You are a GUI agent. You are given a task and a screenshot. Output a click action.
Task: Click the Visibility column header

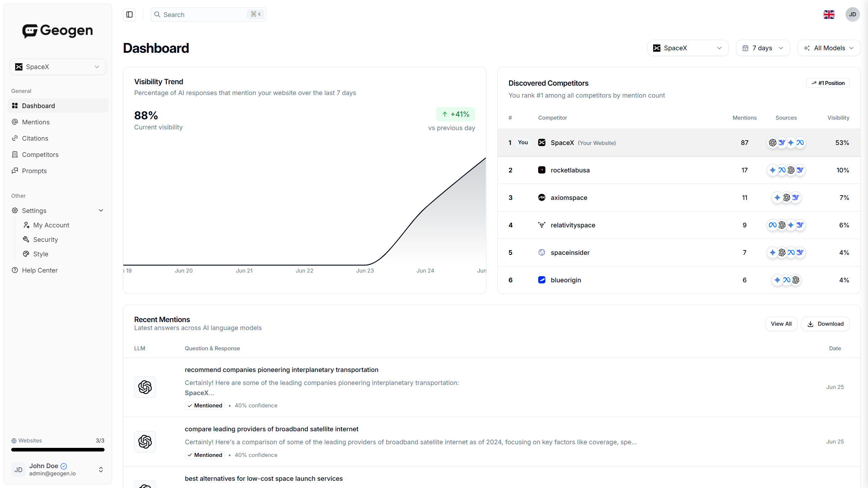pyautogui.click(x=838, y=118)
